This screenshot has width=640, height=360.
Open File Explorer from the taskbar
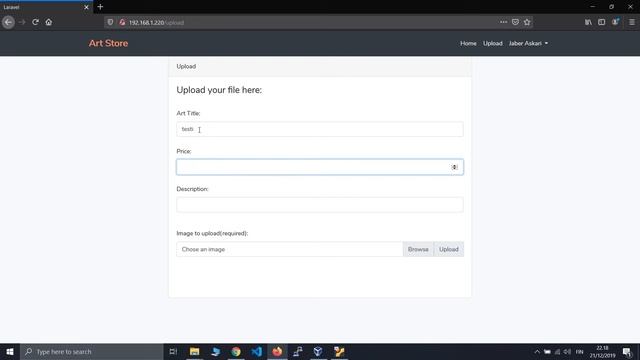[x=194, y=351]
